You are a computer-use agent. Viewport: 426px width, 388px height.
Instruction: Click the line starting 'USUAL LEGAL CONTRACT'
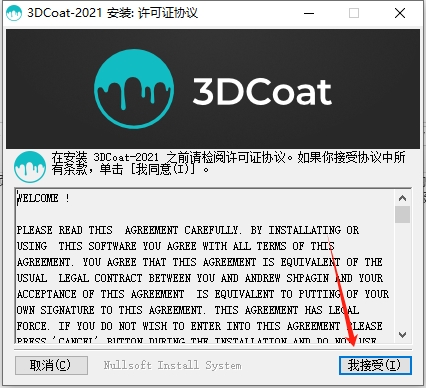[200, 278]
